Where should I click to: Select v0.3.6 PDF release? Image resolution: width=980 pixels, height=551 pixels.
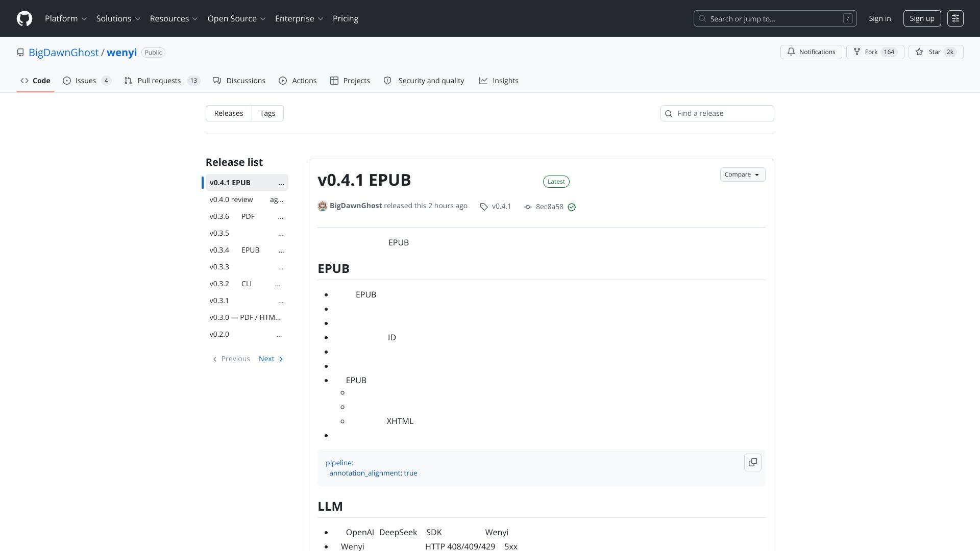247,216
